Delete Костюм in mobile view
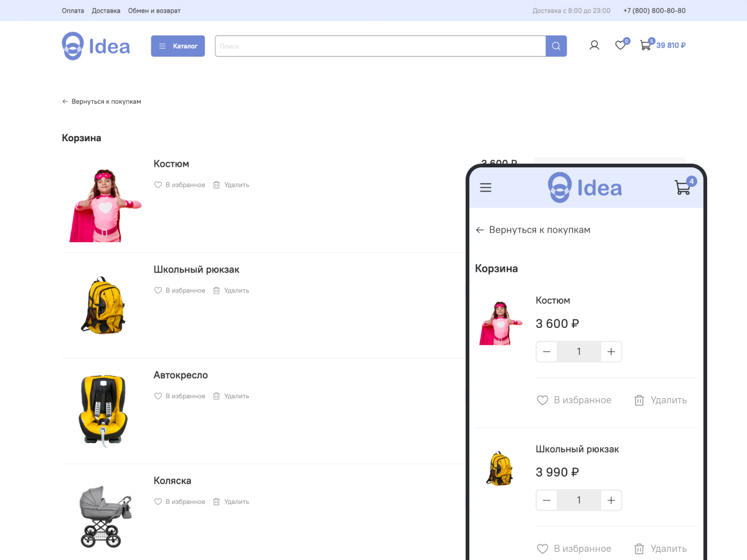 (660, 400)
